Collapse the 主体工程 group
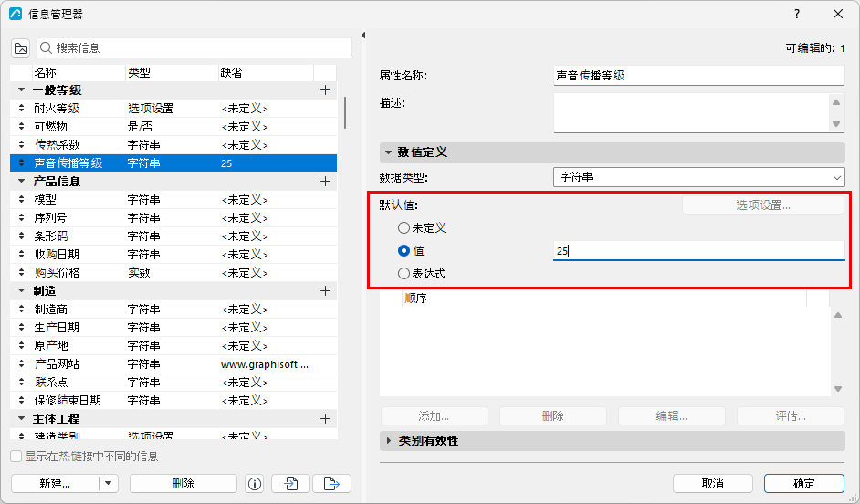Image resolution: width=860 pixels, height=504 pixels. click(x=21, y=419)
